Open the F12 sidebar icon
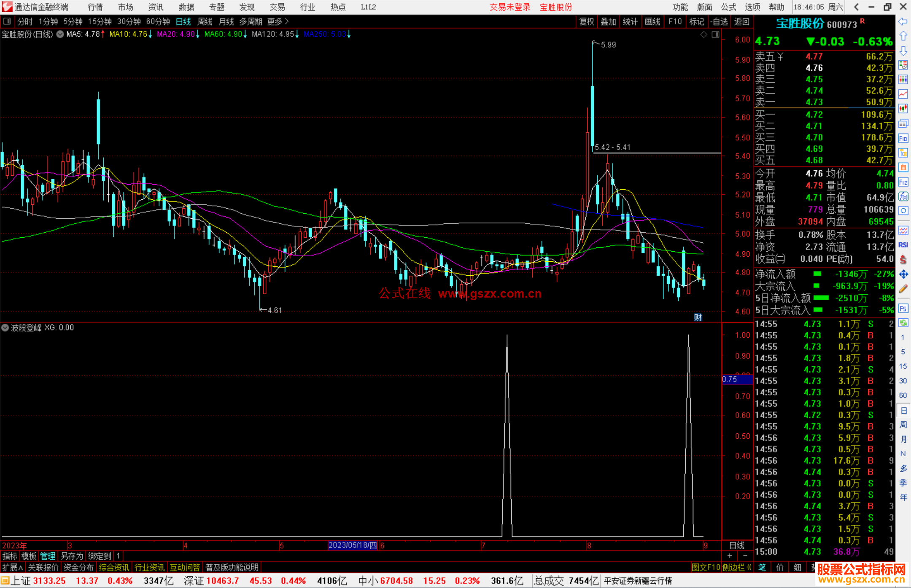Image resolution: width=911 pixels, height=588 pixels. tap(903, 182)
